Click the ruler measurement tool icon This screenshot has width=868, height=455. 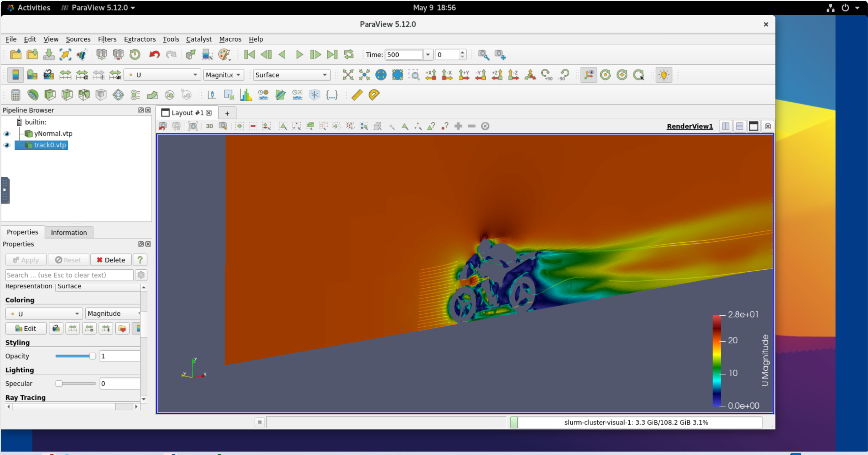tap(357, 95)
